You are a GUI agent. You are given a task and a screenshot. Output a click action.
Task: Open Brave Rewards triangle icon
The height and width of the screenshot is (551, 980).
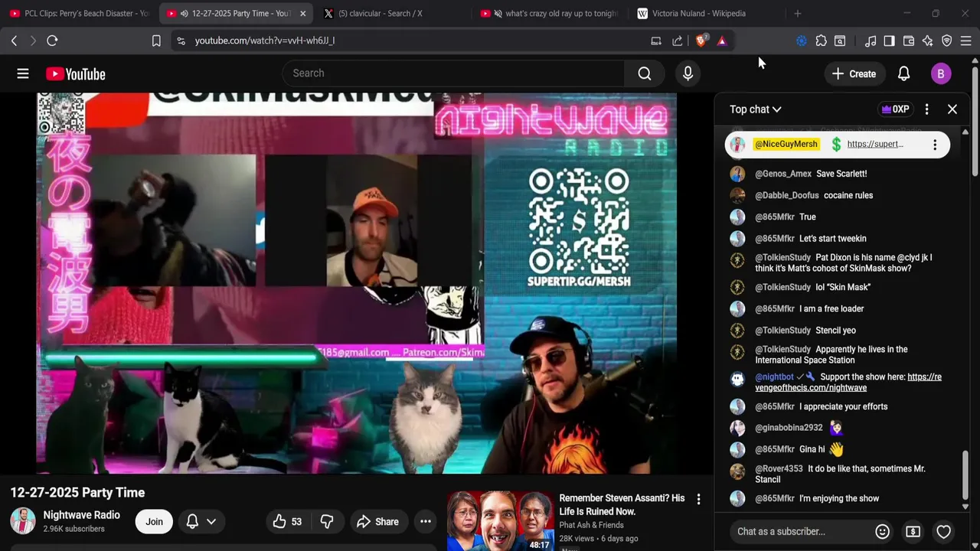722,41
